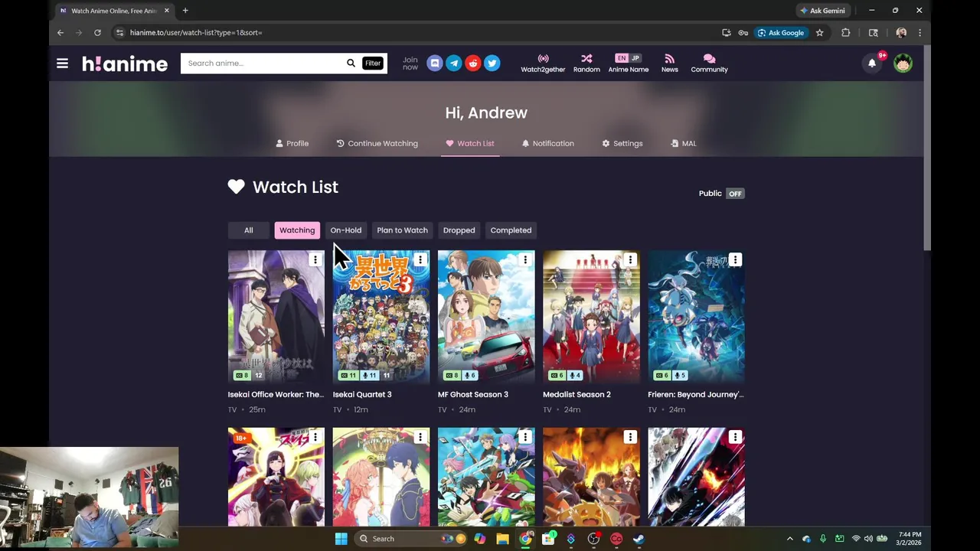Open a new browser tab
This screenshot has height=551, width=980.
click(x=185, y=11)
